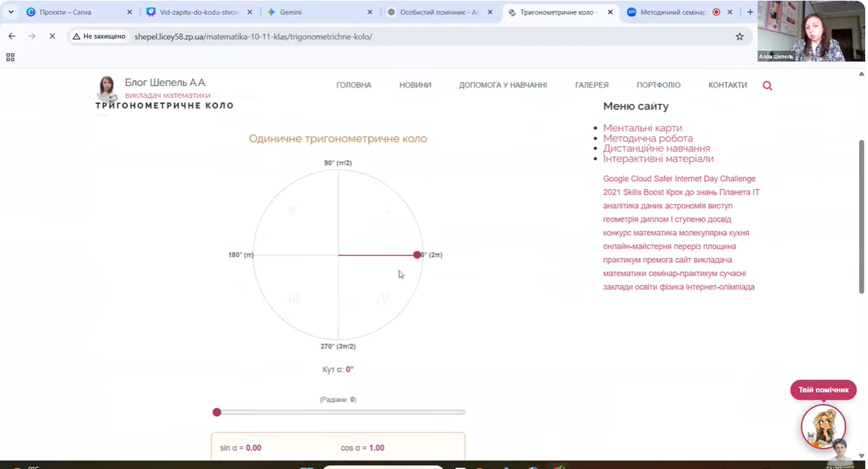The image size is (868, 469).
Task: Click the site search magnifier icon
Action: click(x=767, y=86)
